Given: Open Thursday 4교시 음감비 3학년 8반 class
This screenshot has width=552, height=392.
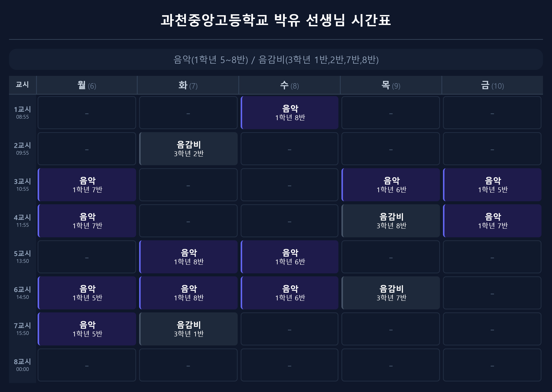Looking at the screenshot, I should 390,221.
